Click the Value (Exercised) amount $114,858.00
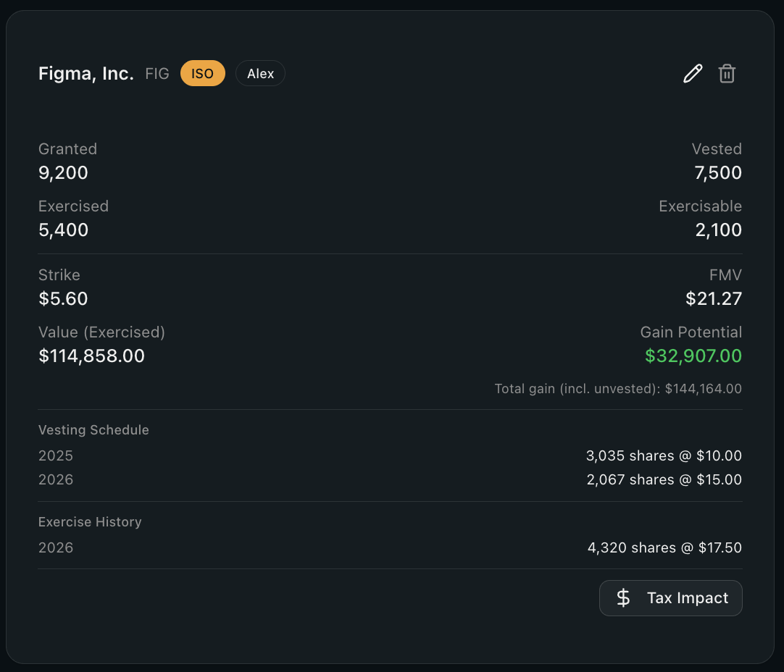The height and width of the screenshot is (672, 784). click(91, 356)
